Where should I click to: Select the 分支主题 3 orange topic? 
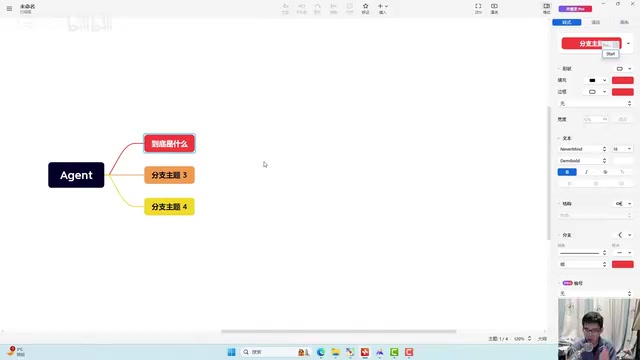coord(169,175)
